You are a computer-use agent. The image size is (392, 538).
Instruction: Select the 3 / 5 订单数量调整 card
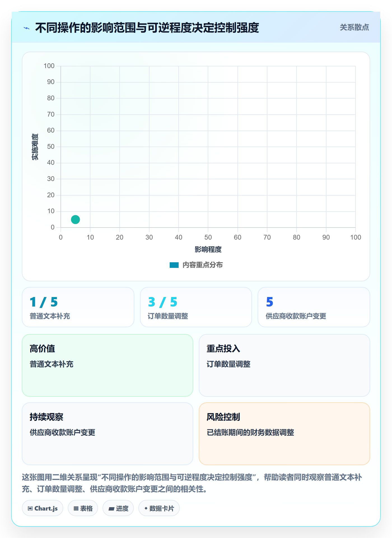196,307
